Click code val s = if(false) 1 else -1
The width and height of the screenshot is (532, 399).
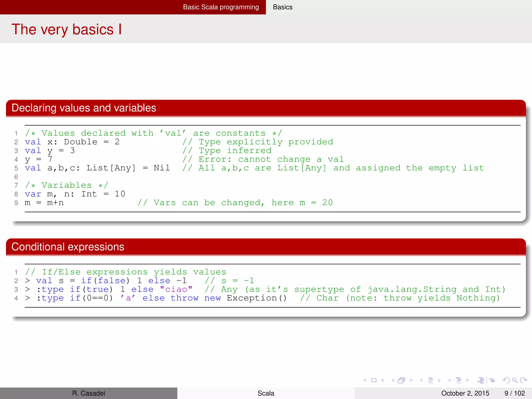[111, 281]
